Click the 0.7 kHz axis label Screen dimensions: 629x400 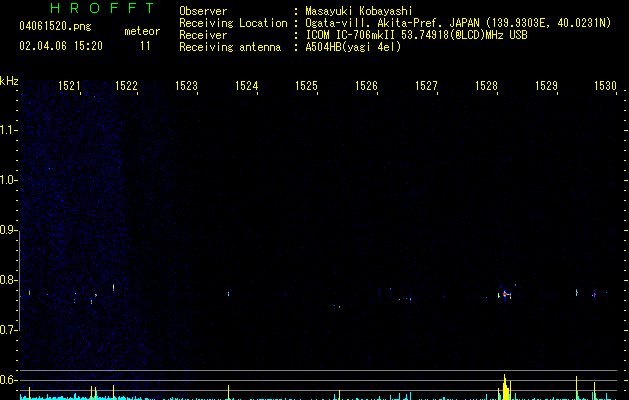tap(8, 330)
